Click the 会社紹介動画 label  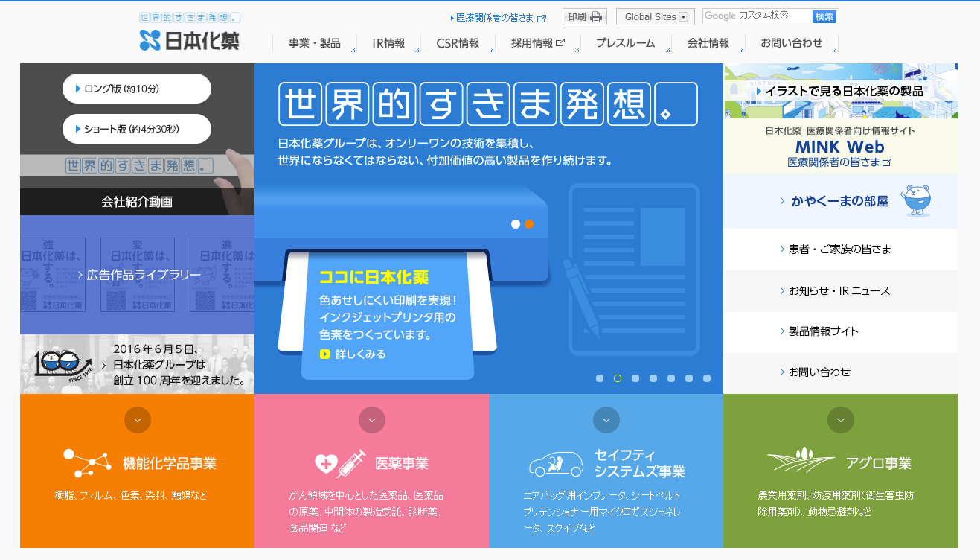138,202
